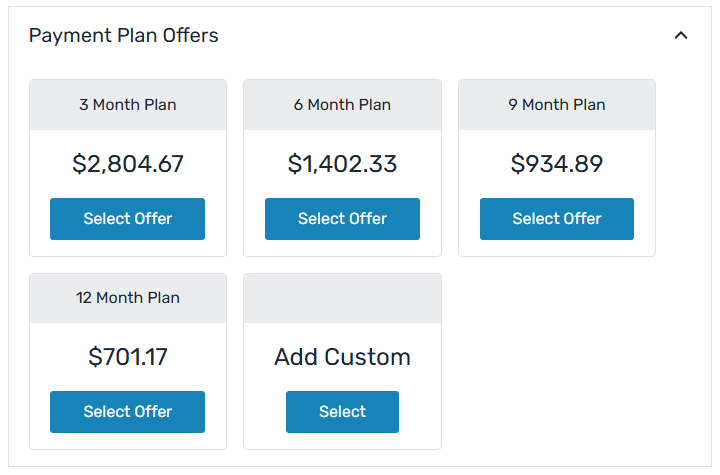The height and width of the screenshot is (475, 720).
Task: Click the $701.17 price amount
Action: click(x=128, y=357)
